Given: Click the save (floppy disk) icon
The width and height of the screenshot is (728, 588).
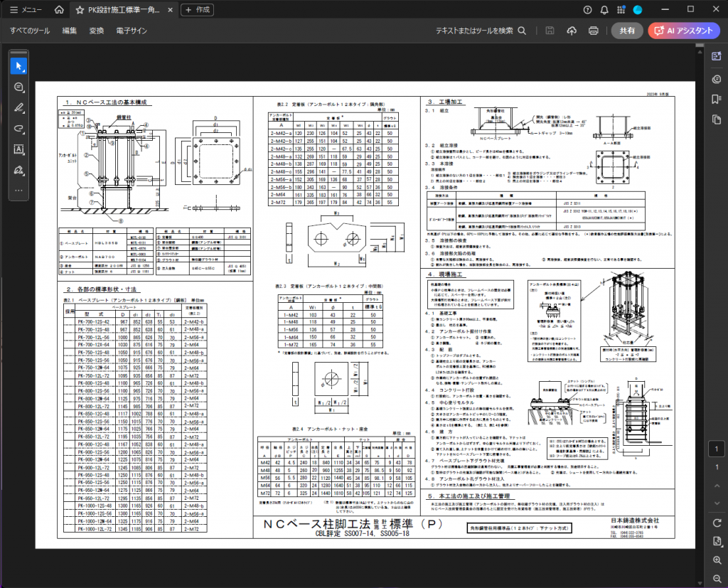Looking at the screenshot, I should click(550, 31).
